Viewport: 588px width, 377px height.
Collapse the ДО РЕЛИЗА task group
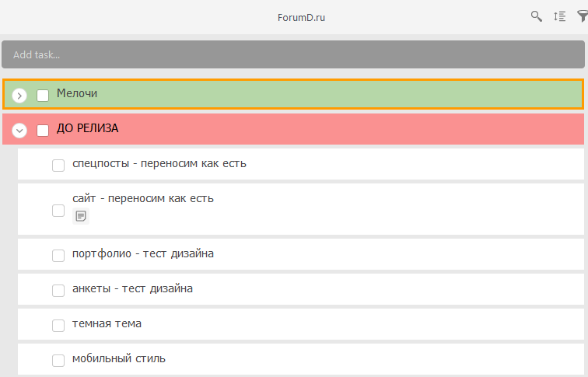[x=20, y=130]
